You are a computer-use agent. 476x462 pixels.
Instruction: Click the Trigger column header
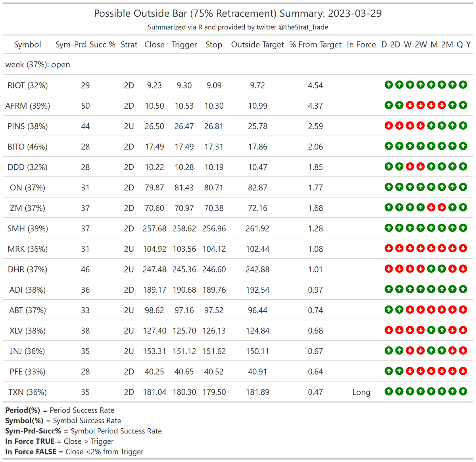[x=184, y=45]
